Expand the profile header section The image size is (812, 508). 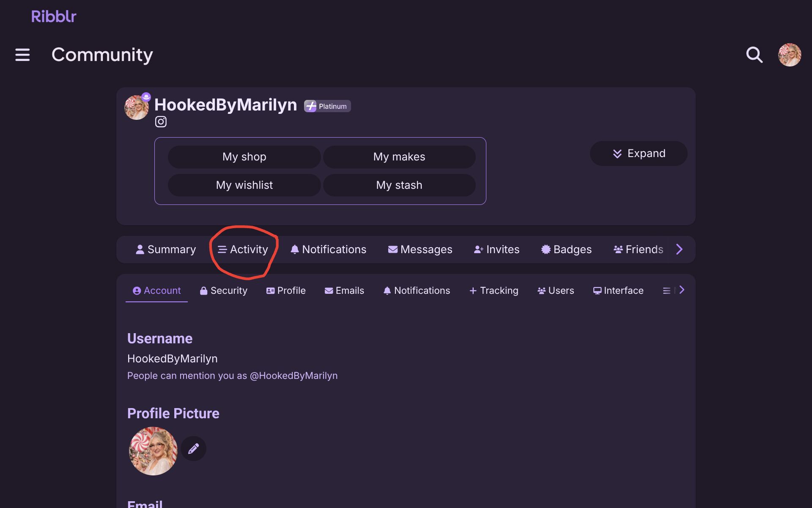(638, 153)
